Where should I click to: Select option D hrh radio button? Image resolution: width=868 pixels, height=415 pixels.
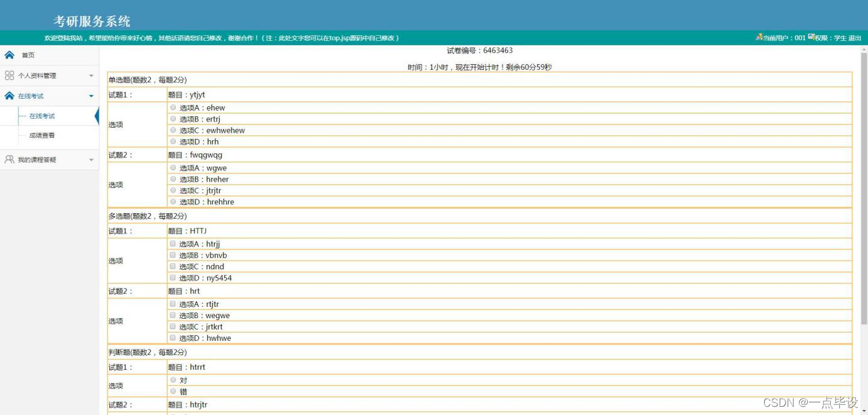click(173, 141)
